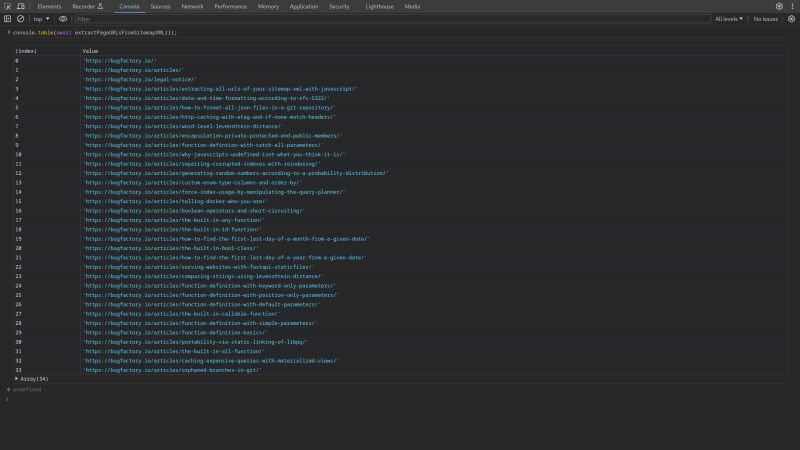The width and height of the screenshot is (800, 450).
Task: Click the date-and-time-formatting rfc URL value
Action: point(206,98)
